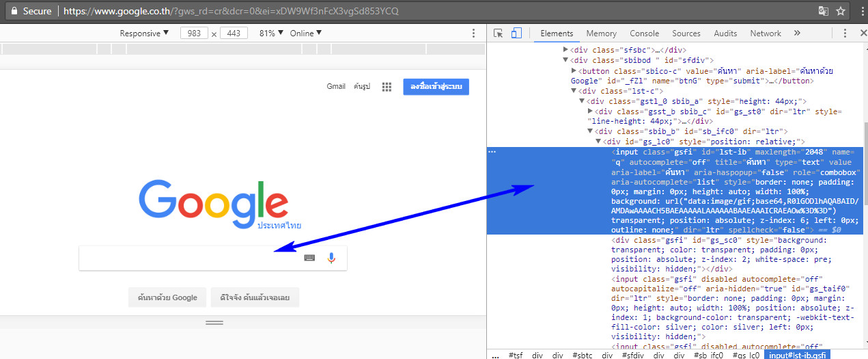The height and width of the screenshot is (359, 868).
Task: Open the on-screen keyboard icon in search box
Action: (x=309, y=258)
